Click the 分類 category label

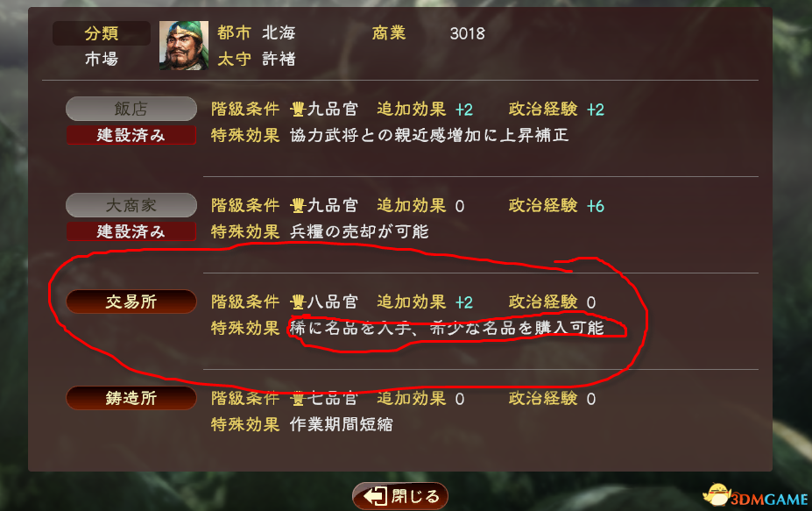point(102,33)
